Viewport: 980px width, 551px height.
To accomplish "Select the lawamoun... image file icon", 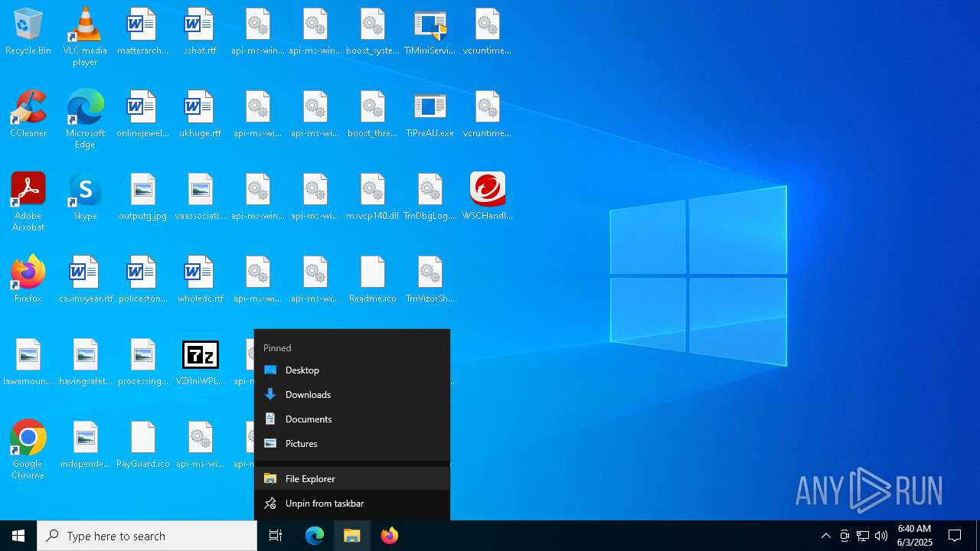I will [x=28, y=362].
